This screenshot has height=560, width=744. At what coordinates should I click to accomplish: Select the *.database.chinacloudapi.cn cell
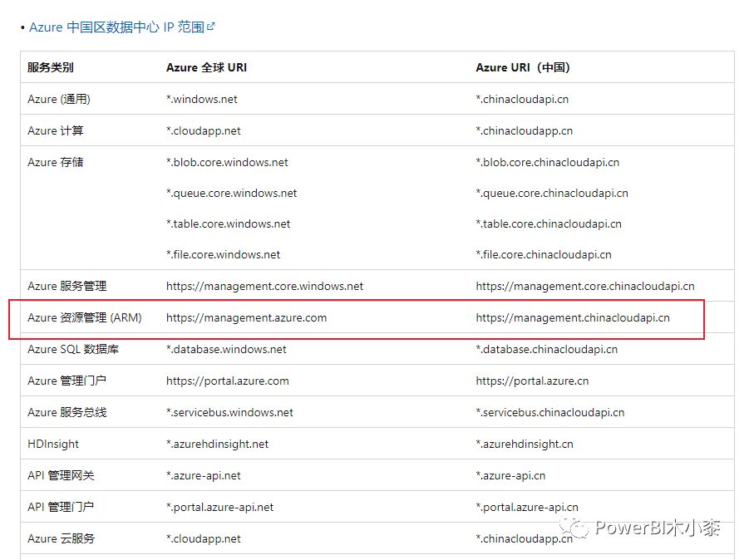(547, 350)
